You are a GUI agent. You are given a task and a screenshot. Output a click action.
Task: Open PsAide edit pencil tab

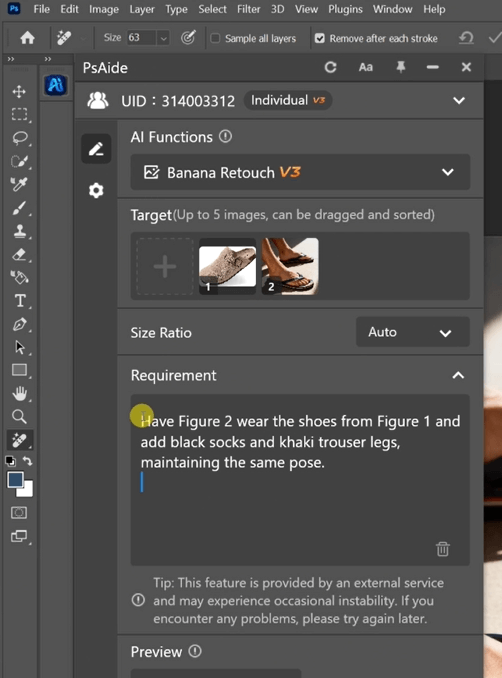pos(96,149)
